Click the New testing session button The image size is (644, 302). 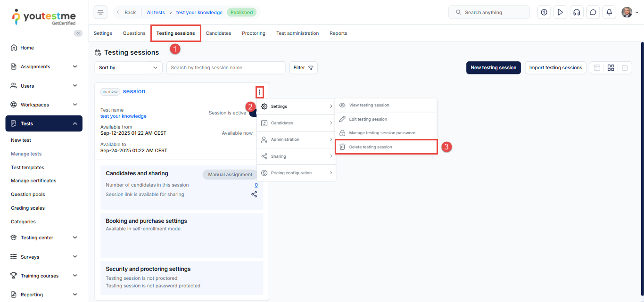click(493, 68)
